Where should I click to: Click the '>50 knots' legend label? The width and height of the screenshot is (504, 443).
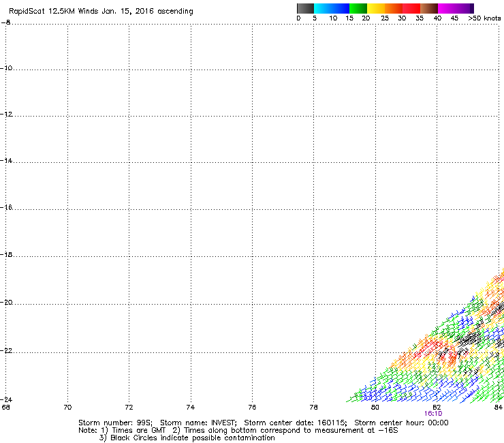tap(484, 18)
